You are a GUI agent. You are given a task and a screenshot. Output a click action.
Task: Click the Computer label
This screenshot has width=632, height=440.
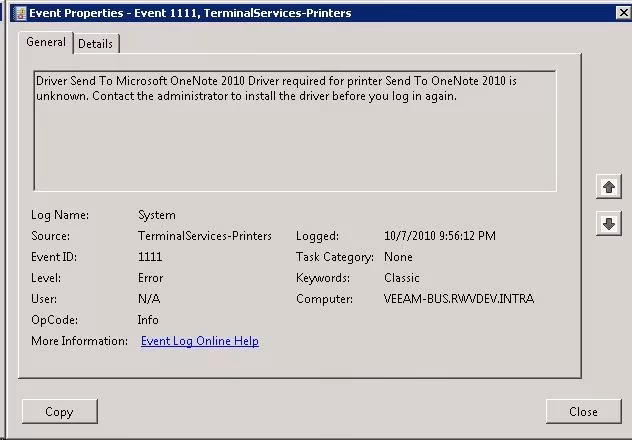pyautogui.click(x=324, y=299)
